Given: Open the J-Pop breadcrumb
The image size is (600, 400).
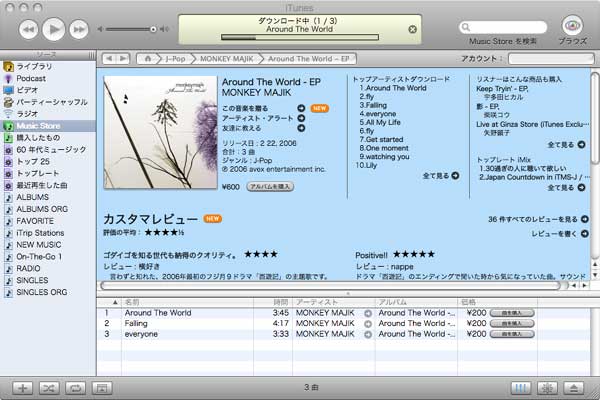Looking at the screenshot, I should 176,59.
